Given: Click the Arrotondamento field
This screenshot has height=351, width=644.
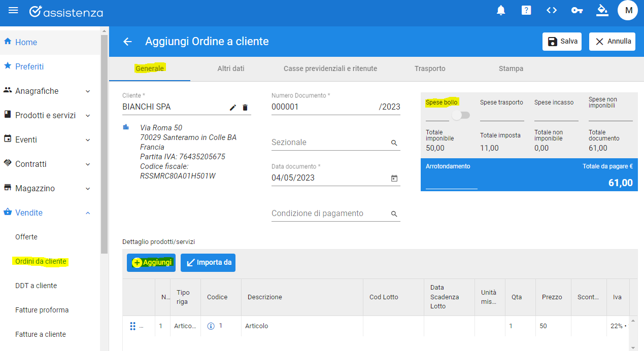Looking at the screenshot, I should click(x=452, y=182).
